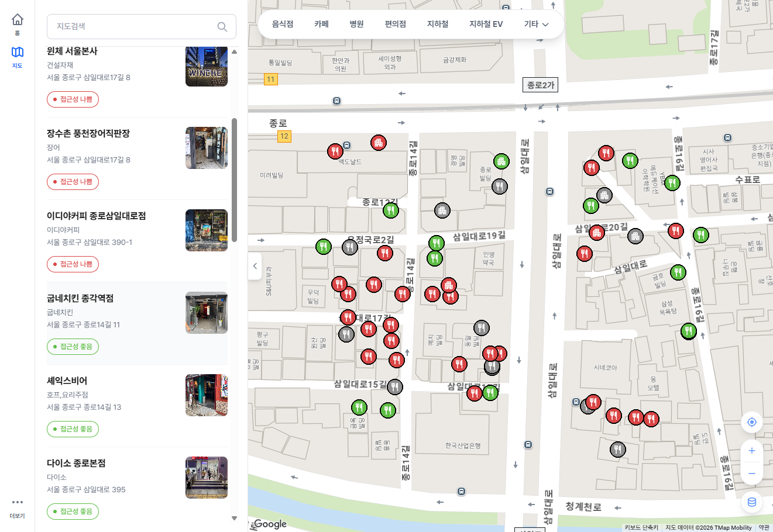Collapse the side list panel with chevron

255,266
